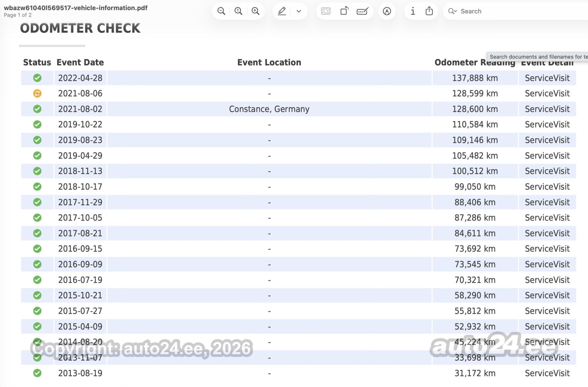Viewport: 588px width, 387px height.
Task: Click the 2015-07-27 event date
Action: tap(80, 311)
